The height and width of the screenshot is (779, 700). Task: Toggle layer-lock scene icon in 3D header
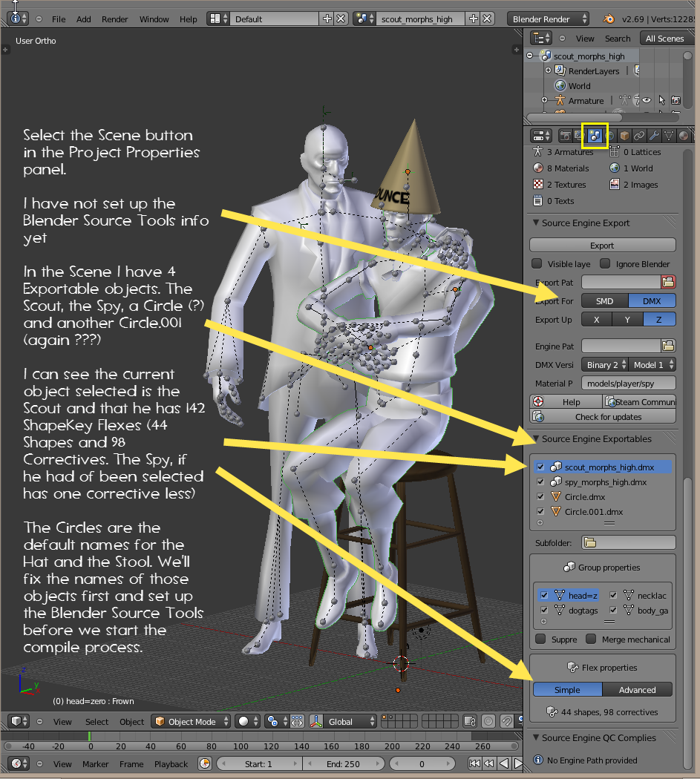pos(470,721)
